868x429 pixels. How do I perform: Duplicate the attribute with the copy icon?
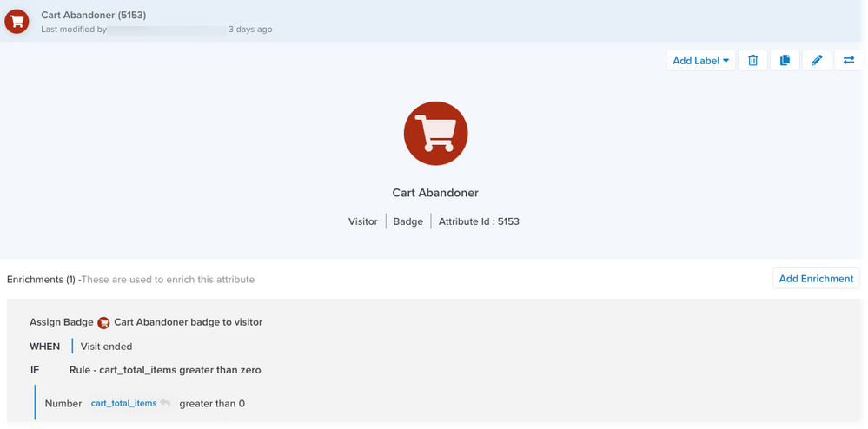[785, 60]
